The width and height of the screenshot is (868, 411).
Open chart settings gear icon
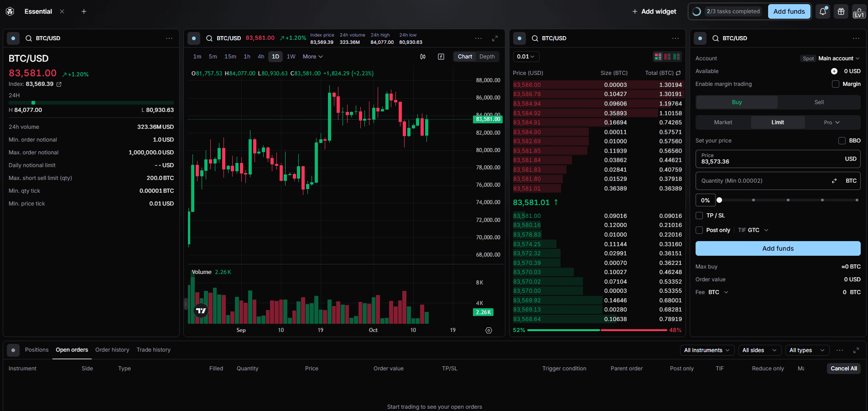click(489, 330)
